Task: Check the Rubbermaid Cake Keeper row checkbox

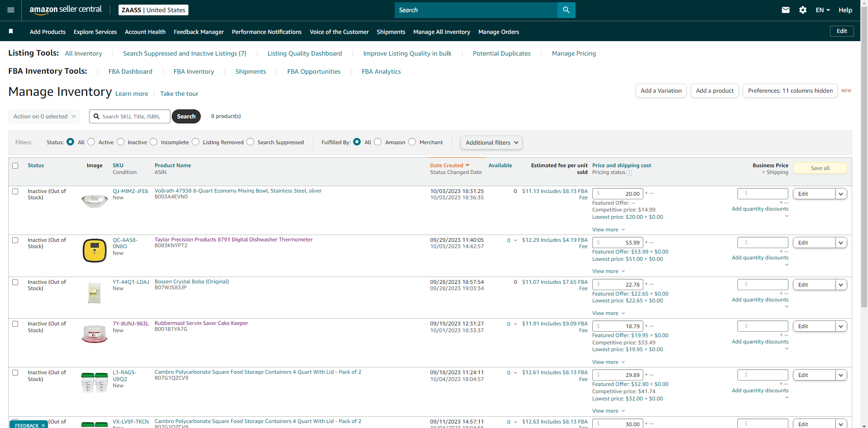Action: click(15, 324)
